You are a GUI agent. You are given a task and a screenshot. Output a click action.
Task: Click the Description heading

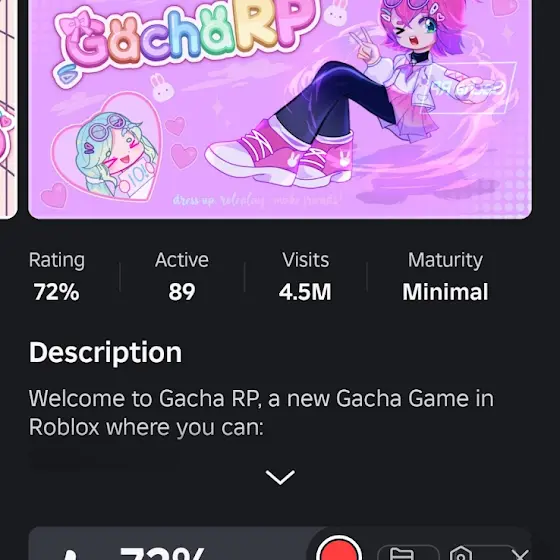pyautogui.click(x=105, y=352)
